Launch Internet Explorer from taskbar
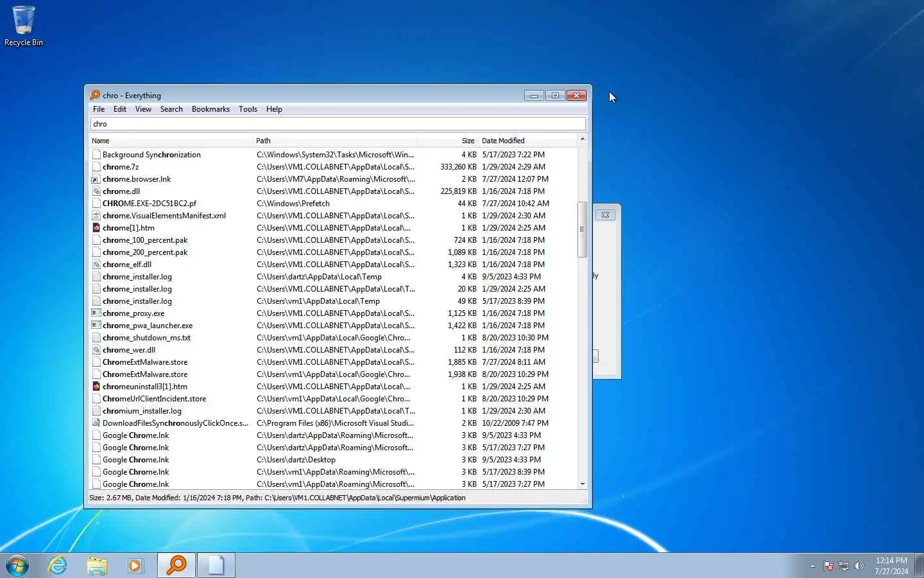The width and height of the screenshot is (924, 578). pos(58,565)
